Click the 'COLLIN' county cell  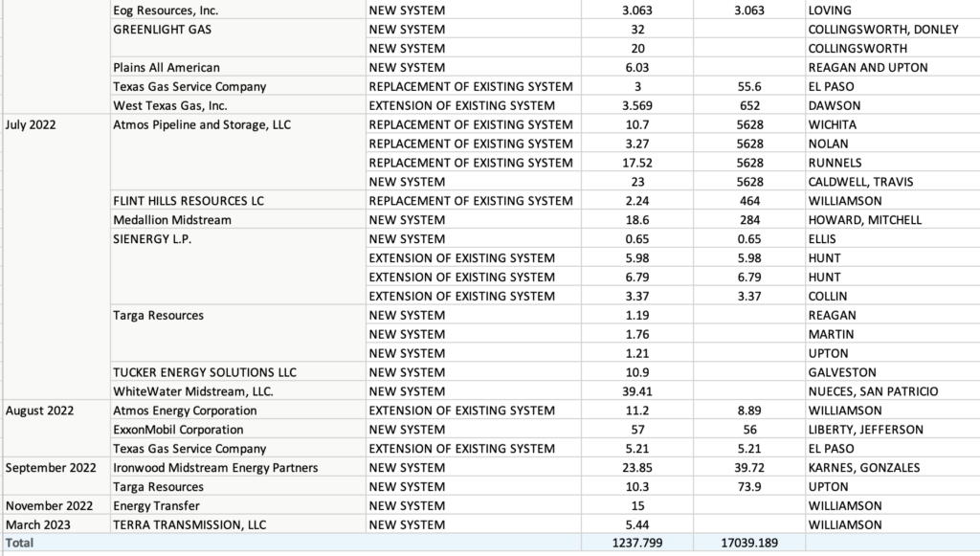893,296
